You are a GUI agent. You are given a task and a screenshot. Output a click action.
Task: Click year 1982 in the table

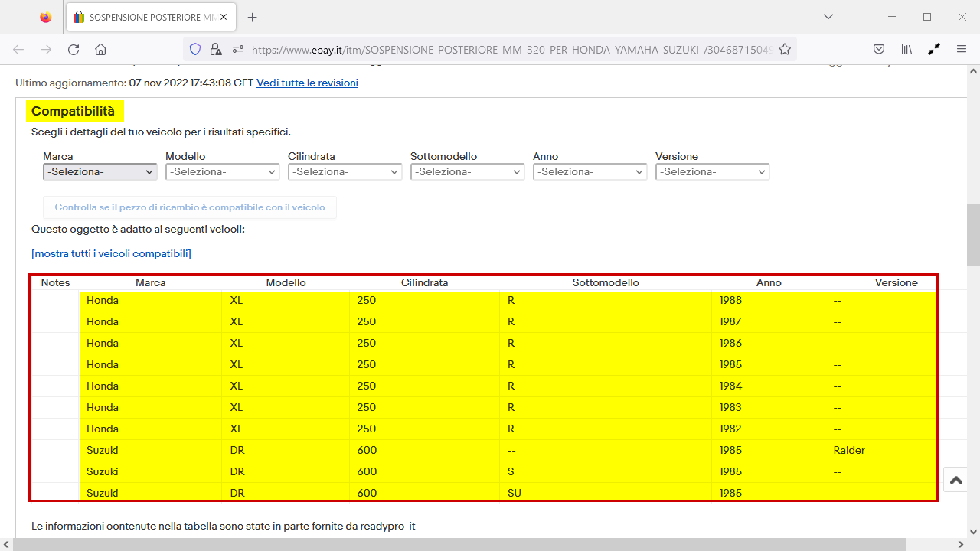tap(730, 429)
